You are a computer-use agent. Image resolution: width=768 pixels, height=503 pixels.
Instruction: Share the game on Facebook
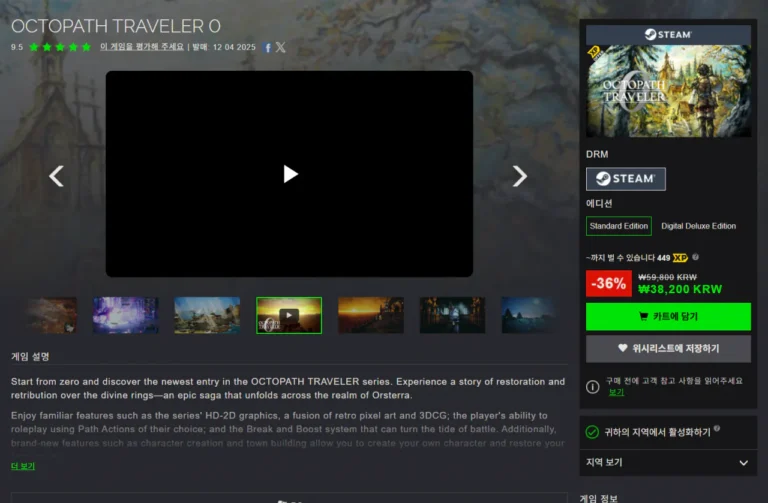point(267,47)
